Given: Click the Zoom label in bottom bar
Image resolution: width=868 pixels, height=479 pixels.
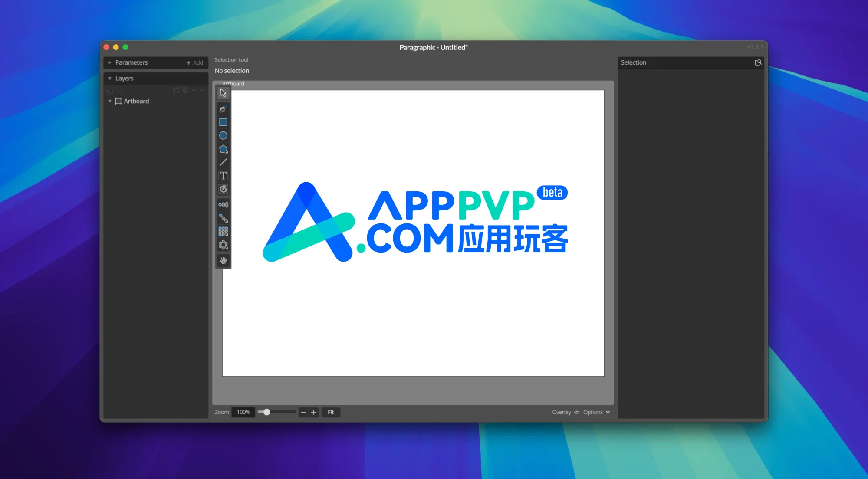Looking at the screenshot, I should click(222, 412).
